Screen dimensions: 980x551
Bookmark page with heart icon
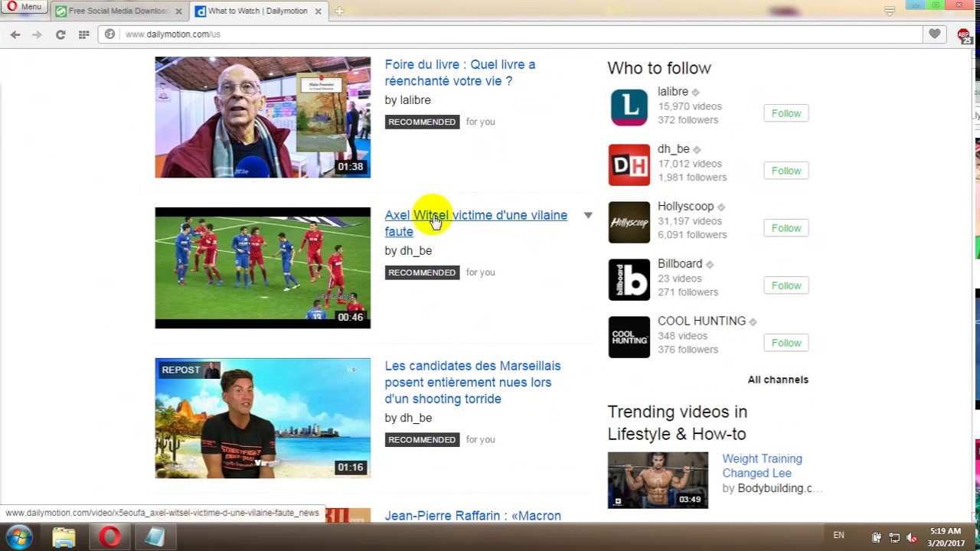(934, 34)
